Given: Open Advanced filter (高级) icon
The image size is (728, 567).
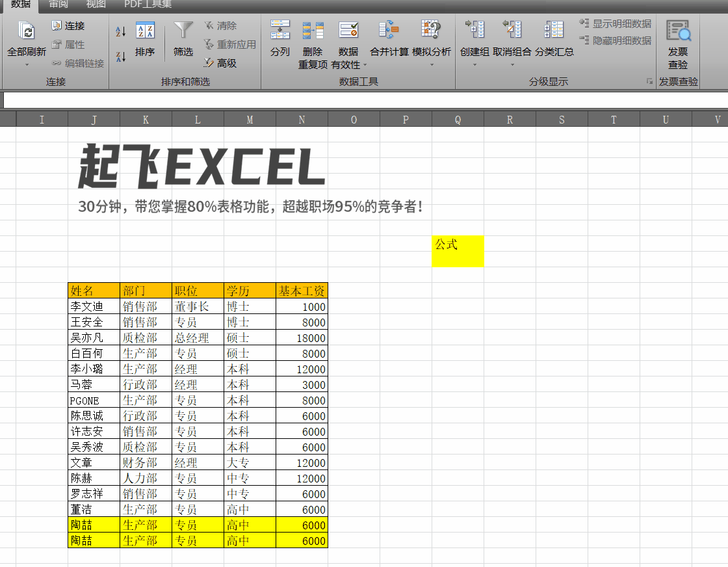Looking at the screenshot, I should point(209,62).
